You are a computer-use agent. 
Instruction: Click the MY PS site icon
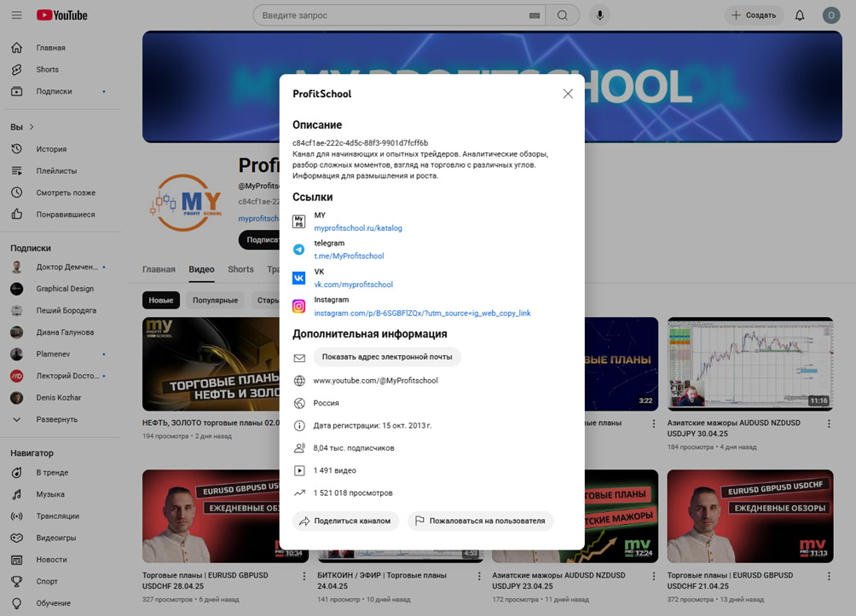[298, 221]
